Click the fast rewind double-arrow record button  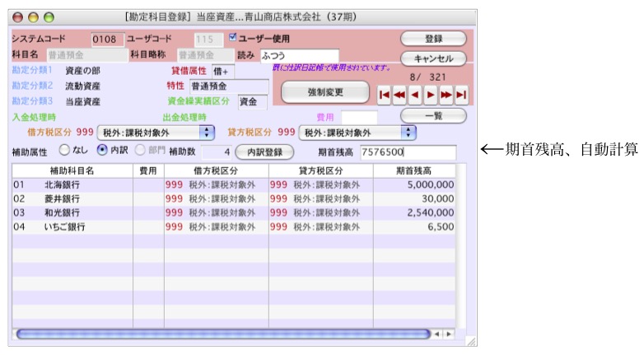point(399,95)
